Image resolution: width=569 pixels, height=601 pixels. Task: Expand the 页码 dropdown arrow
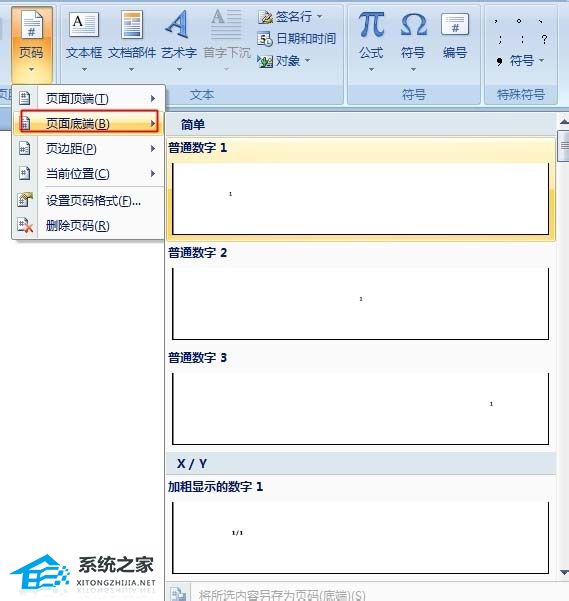click(31, 70)
